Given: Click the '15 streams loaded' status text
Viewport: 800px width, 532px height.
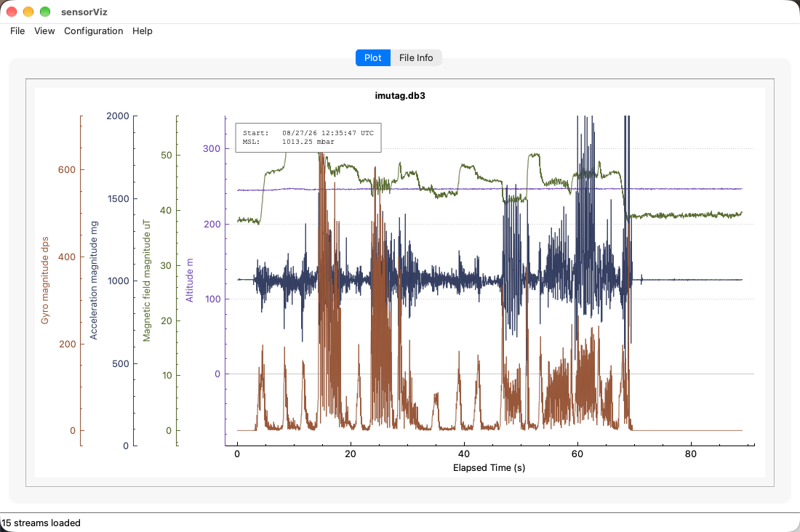Looking at the screenshot, I should pos(41,523).
